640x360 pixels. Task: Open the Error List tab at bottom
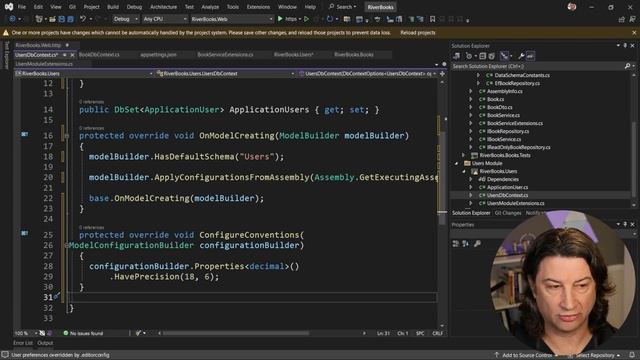click(22, 343)
